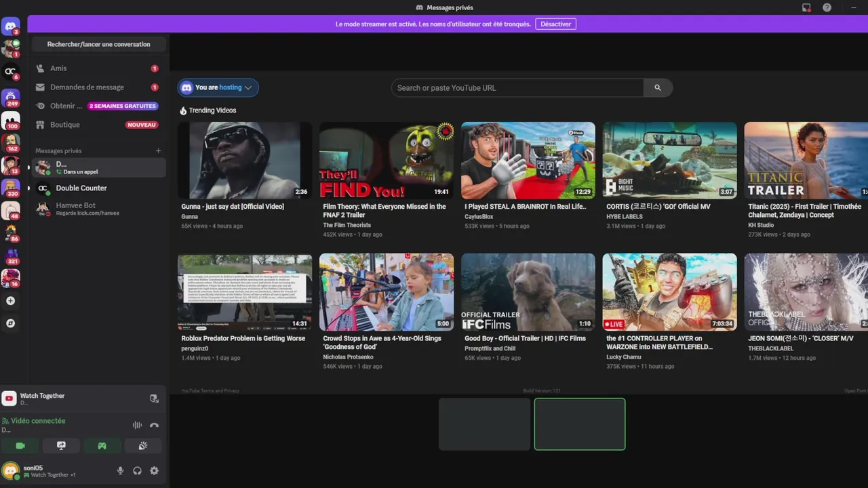This screenshot has width=868, height=488.
Task: Open Discord home direct messages icon
Action: coord(10,27)
